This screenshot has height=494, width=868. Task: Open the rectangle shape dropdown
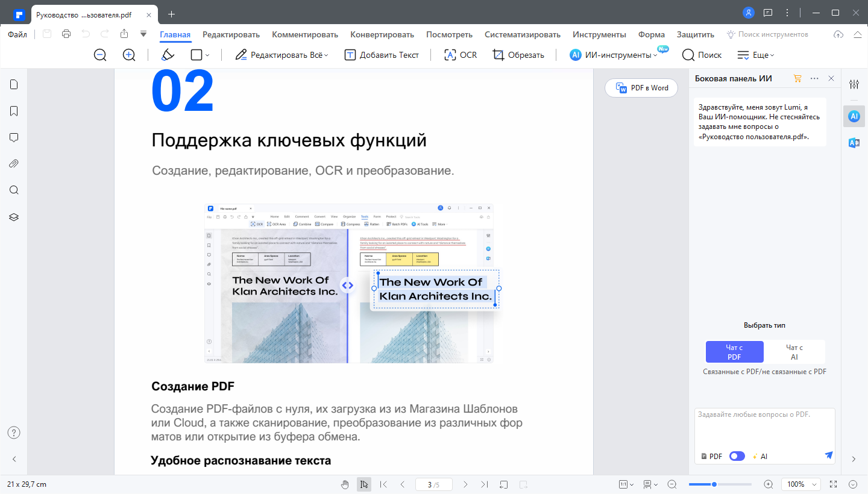coord(200,55)
